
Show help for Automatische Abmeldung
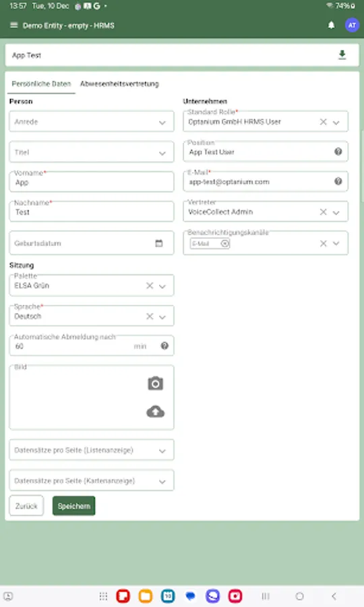(x=164, y=346)
